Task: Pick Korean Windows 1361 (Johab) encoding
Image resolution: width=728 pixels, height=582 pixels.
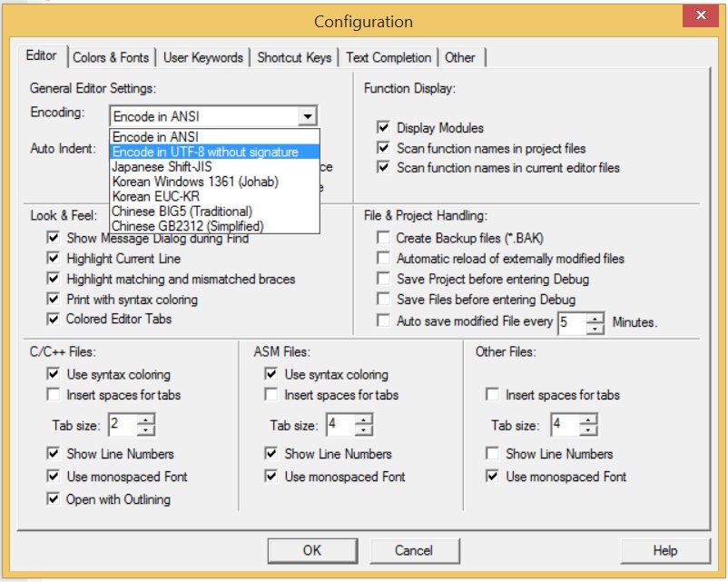Action: (x=214, y=182)
